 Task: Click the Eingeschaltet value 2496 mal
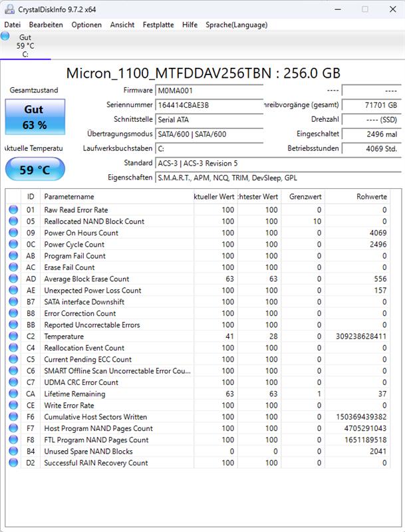[372, 134]
